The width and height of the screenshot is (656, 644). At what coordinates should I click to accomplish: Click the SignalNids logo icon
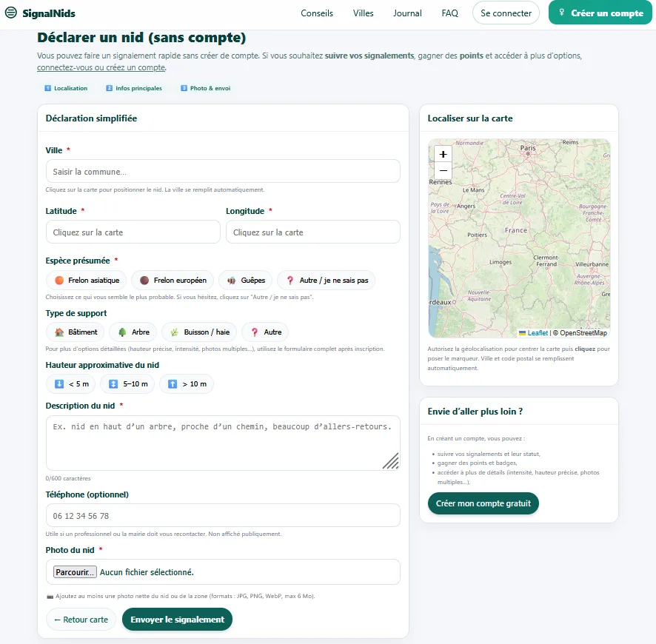point(11,13)
